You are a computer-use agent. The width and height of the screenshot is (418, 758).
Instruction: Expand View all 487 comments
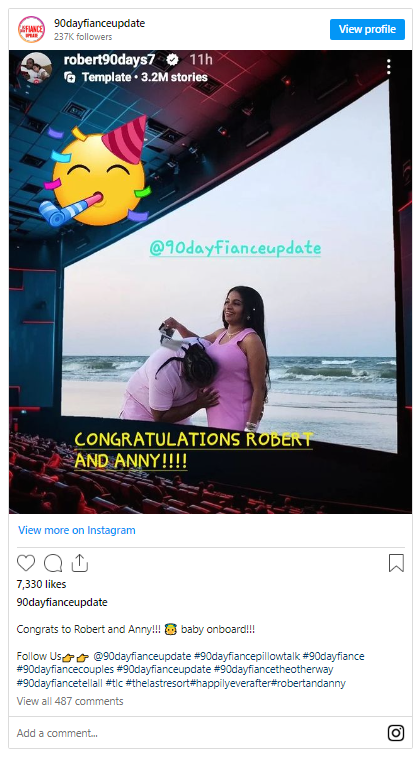coord(70,701)
